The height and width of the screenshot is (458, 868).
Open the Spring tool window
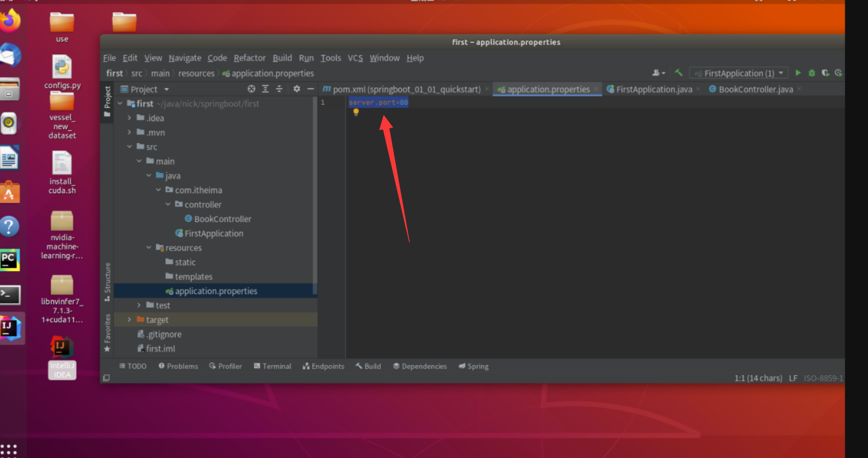point(473,366)
